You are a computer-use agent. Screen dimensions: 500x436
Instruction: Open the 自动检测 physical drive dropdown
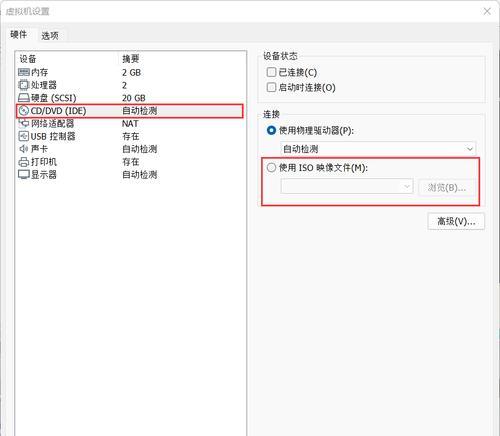pos(378,149)
